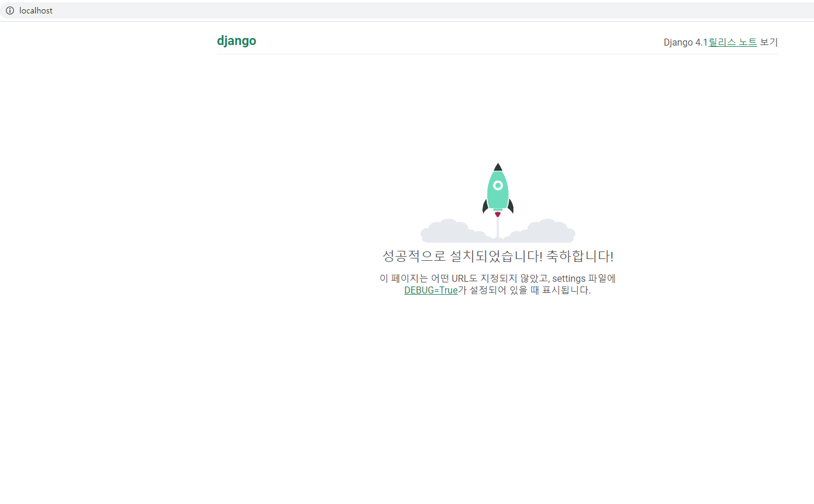The width and height of the screenshot is (814, 504).
Task: Click the text '설정되어 있을 때 표시됩니다.'
Action: coord(530,290)
